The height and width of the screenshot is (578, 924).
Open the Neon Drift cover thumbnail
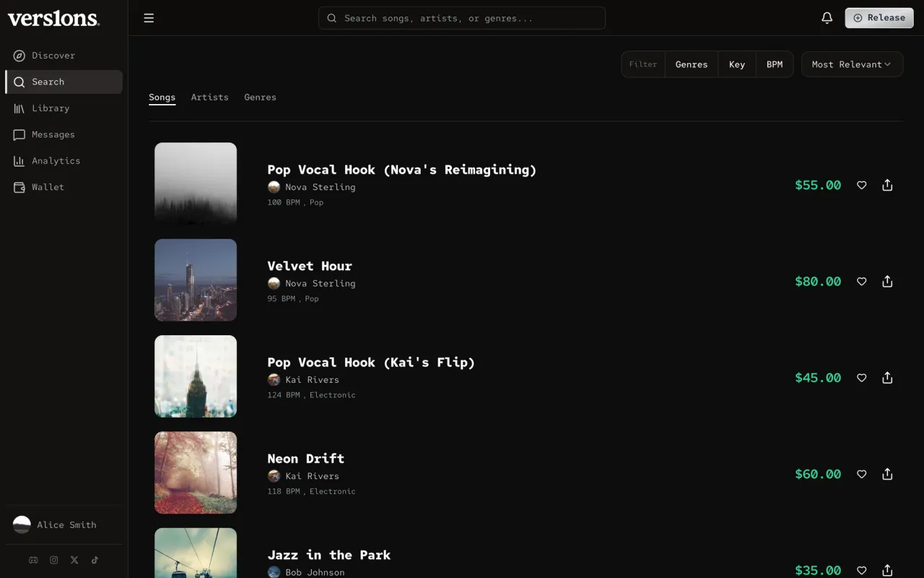[196, 473]
